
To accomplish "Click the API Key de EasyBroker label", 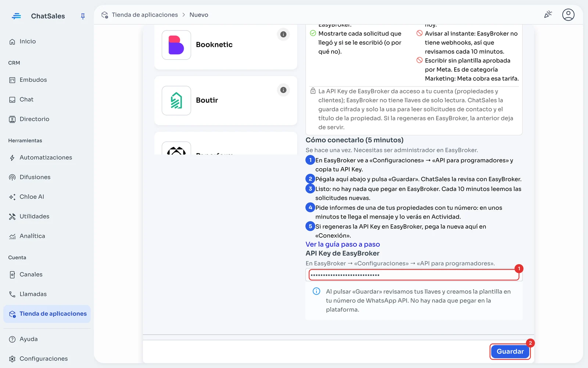I will (342, 253).
